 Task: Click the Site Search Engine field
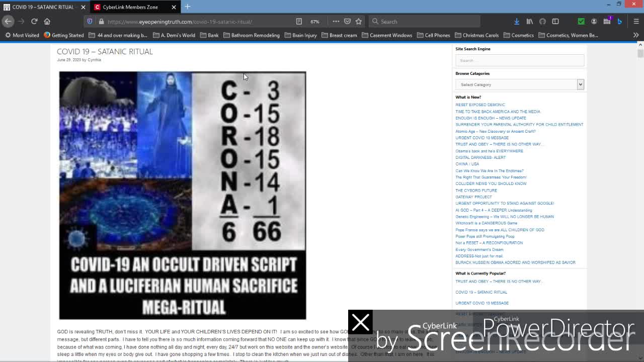(x=520, y=60)
